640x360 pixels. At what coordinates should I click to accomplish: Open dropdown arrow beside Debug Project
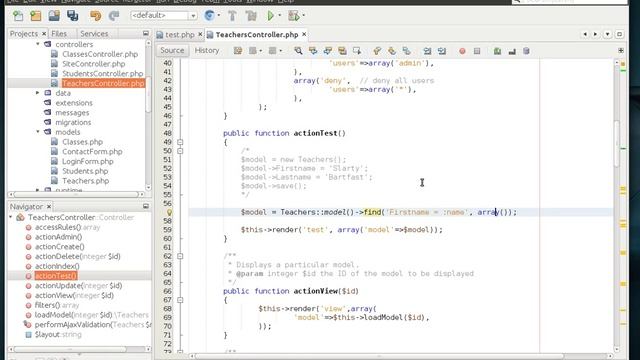pos(303,16)
